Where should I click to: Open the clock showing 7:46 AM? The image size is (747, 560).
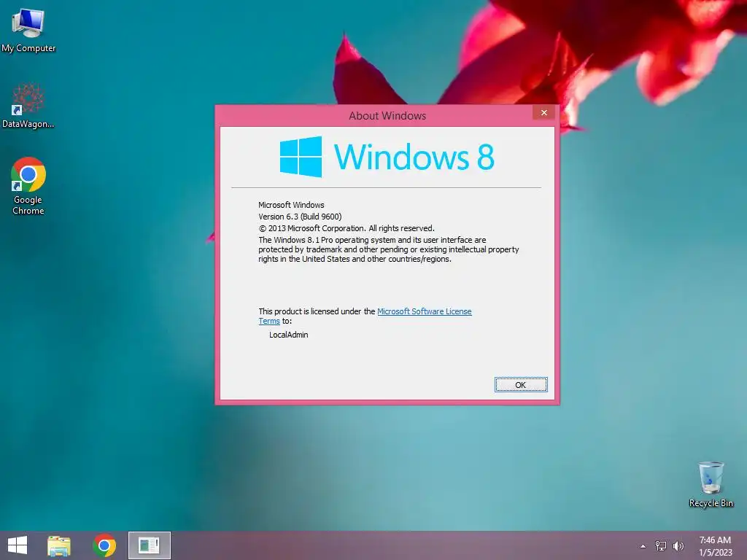(715, 545)
